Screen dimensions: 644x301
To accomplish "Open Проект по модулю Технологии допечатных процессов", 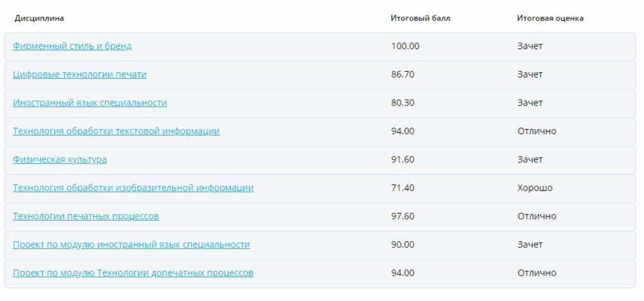I will 133,273.
